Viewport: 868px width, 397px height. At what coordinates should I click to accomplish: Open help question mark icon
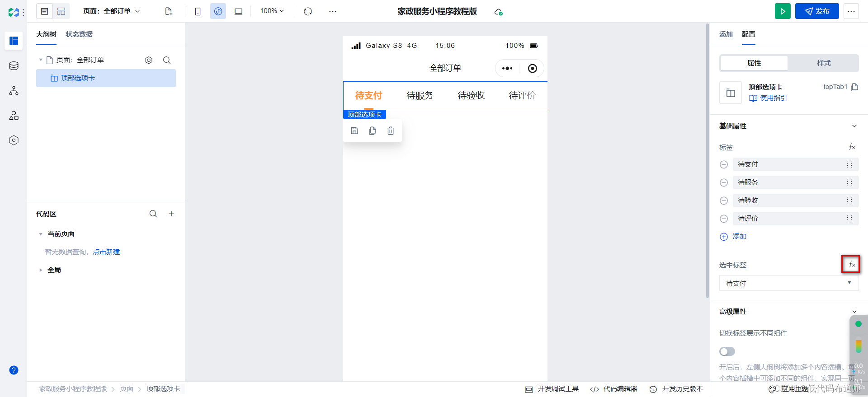[14, 370]
